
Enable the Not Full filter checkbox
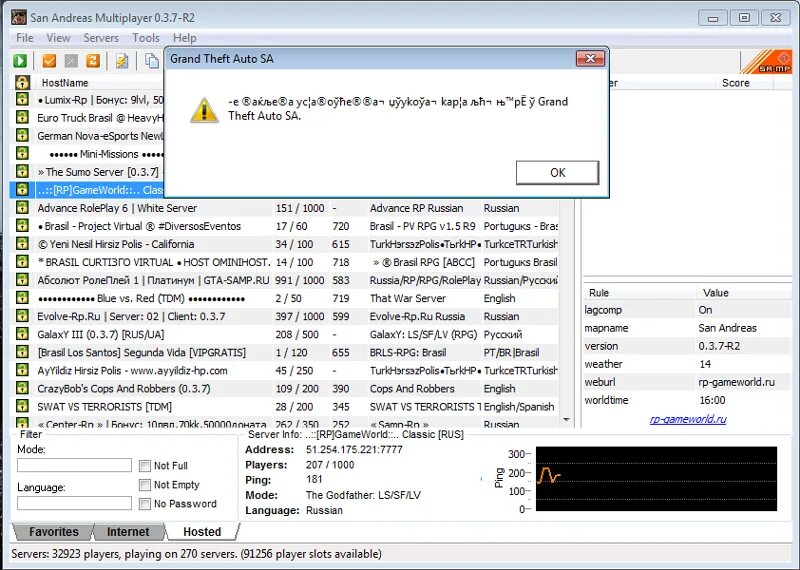tap(145, 465)
